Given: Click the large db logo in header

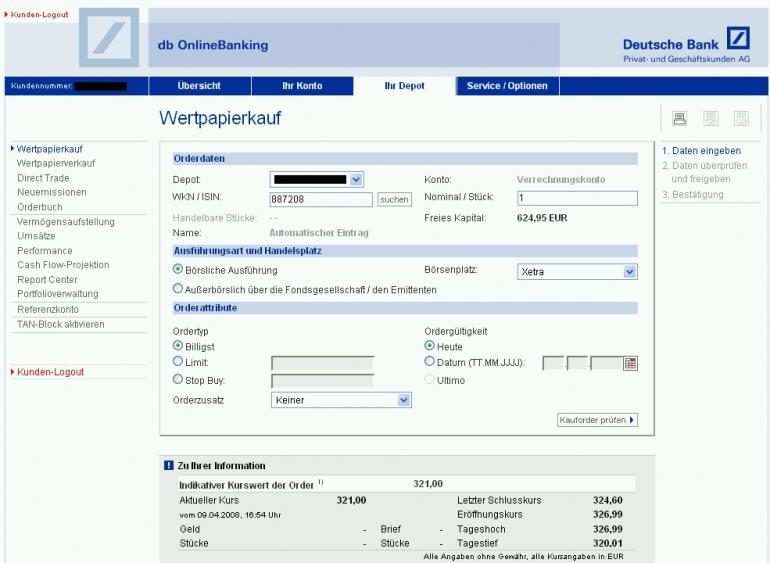Looking at the screenshot, I should coord(109,37).
